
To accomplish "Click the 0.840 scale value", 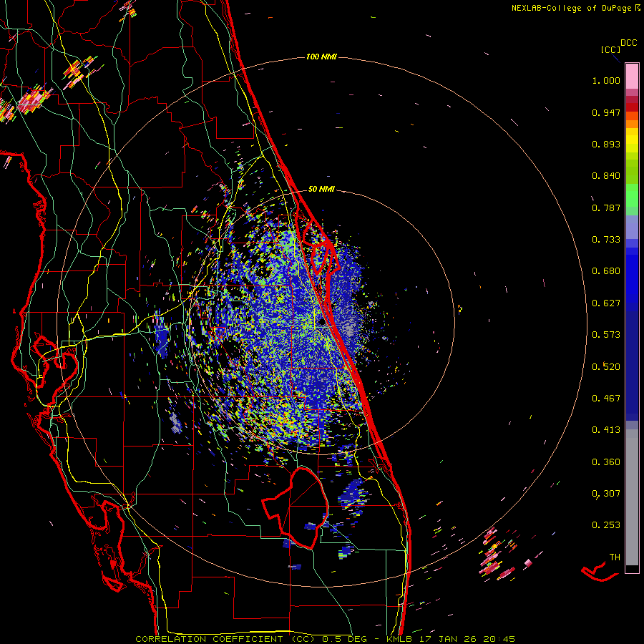I will click(x=606, y=176).
